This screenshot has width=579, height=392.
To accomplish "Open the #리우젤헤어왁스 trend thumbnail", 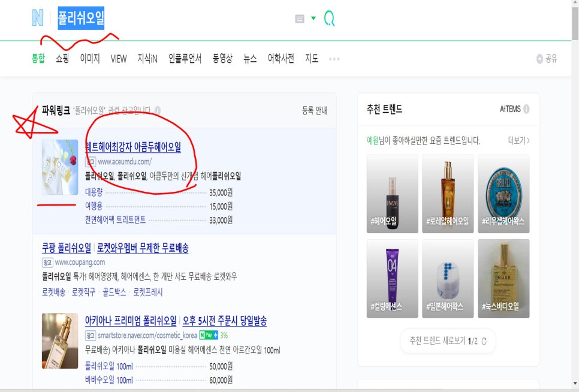I will (503, 194).
